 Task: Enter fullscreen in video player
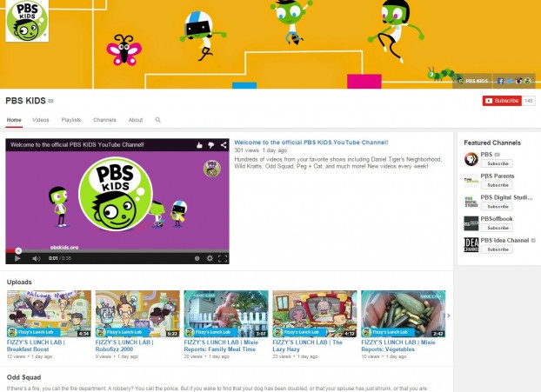pos(223,258)
